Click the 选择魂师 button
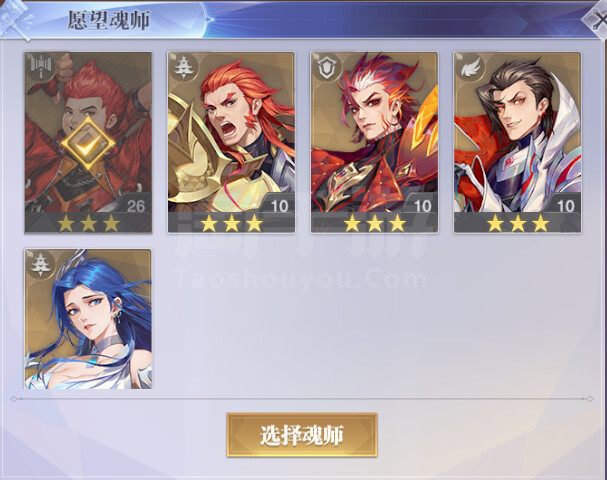 302,435
